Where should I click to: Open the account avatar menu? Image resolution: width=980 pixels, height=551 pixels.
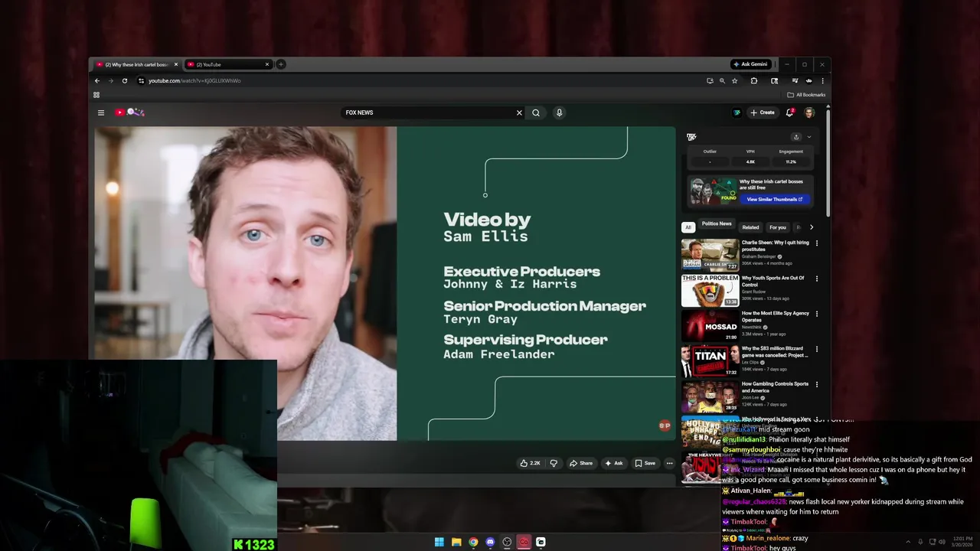809,112
